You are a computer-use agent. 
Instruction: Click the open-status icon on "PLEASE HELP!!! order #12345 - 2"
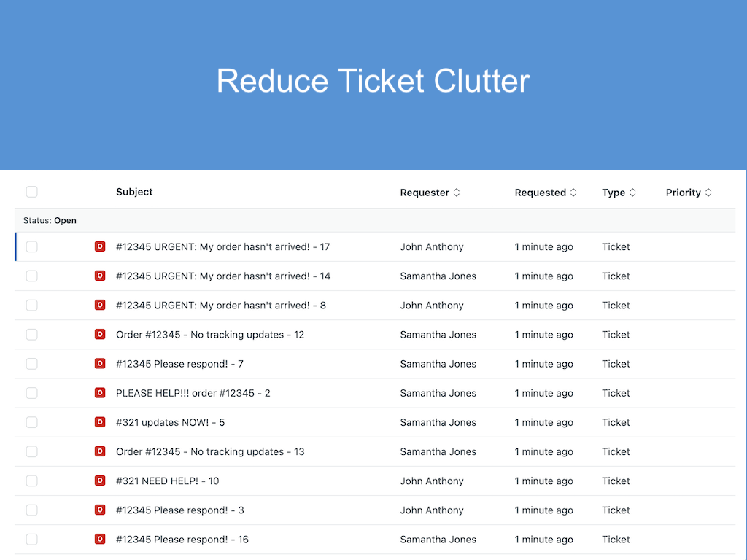[x=100, y=393]
